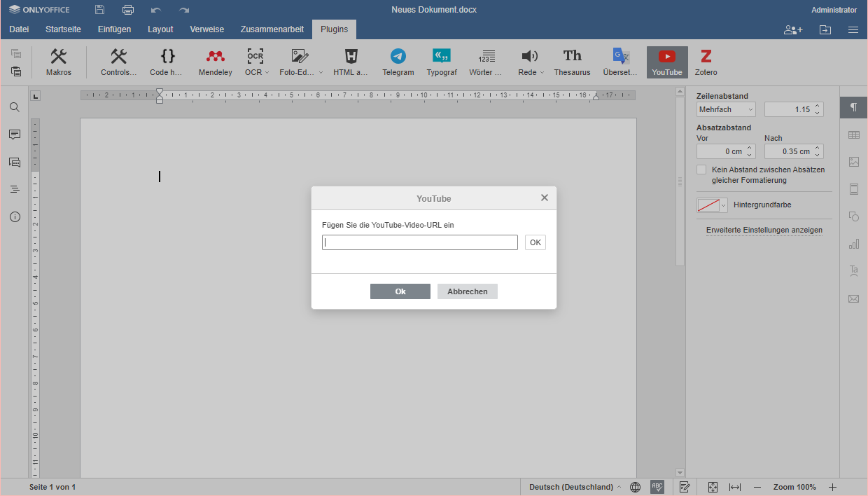Toggle track changes in status bar
The image size is (868, 496).
pos(685,487)
